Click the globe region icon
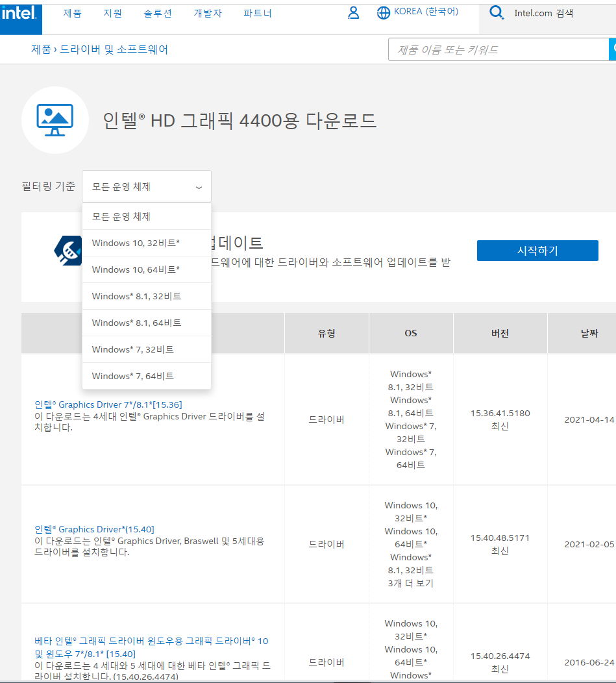The height and width of the screenshot is (683, 616). [x=384, y=12]
